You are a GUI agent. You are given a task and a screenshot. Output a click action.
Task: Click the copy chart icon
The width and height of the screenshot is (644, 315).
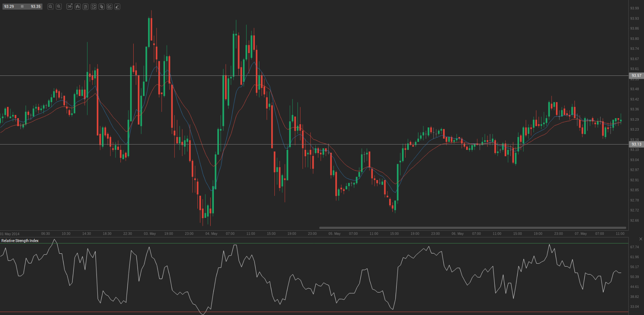point(102,6)
